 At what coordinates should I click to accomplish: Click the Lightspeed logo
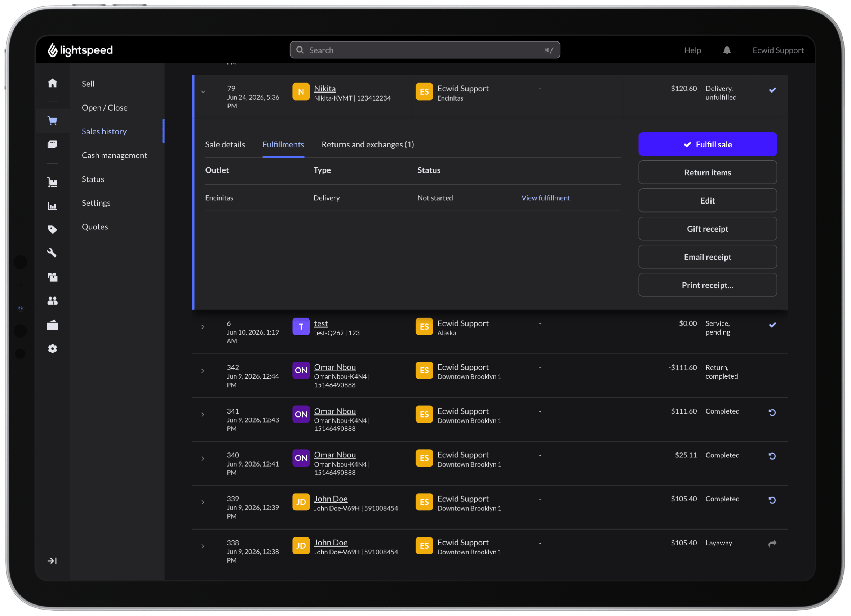(x=80, y=50)
